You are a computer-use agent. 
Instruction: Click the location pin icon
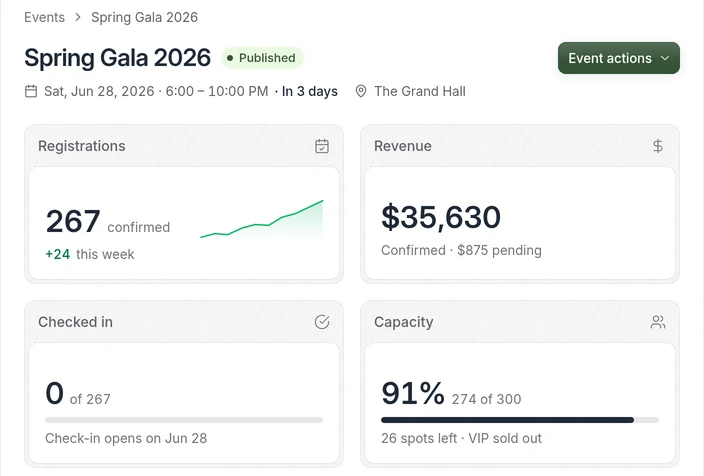pyautogui.click(x=361, y=91)
